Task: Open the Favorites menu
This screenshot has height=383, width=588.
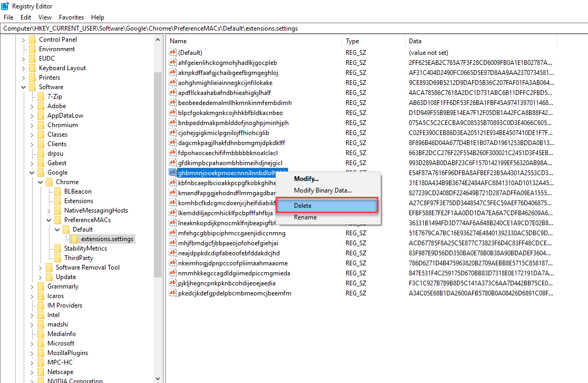Action: [x=71, y=17]
